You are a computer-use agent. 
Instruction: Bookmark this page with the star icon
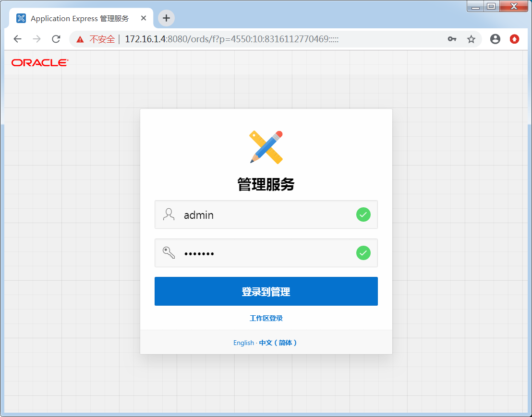coord(471,39)
